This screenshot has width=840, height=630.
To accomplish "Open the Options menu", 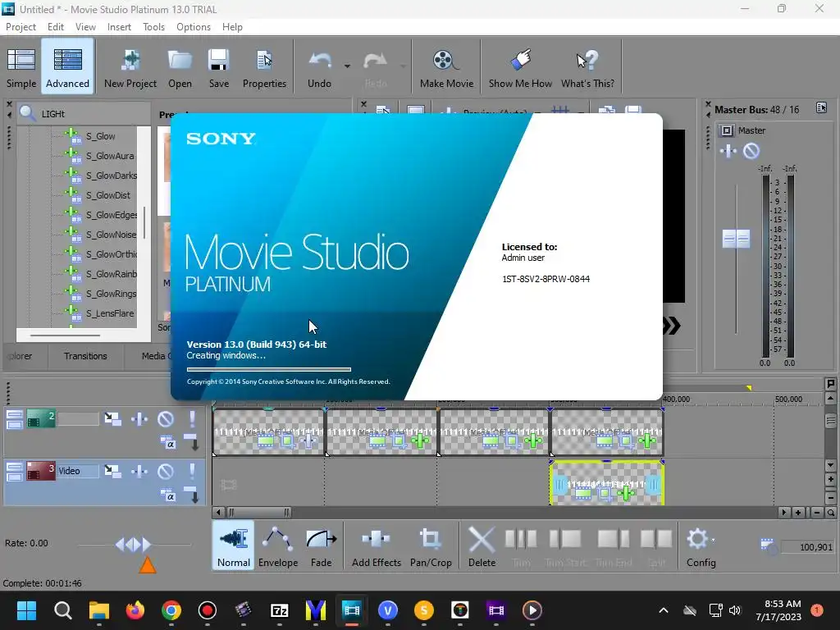I will click(x=194, y=27).
